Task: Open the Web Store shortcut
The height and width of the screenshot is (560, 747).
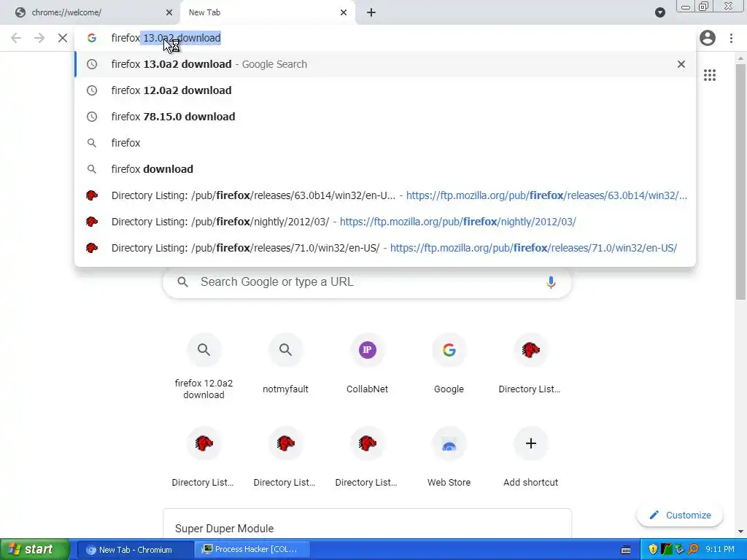Action: (x=449, y=457)
